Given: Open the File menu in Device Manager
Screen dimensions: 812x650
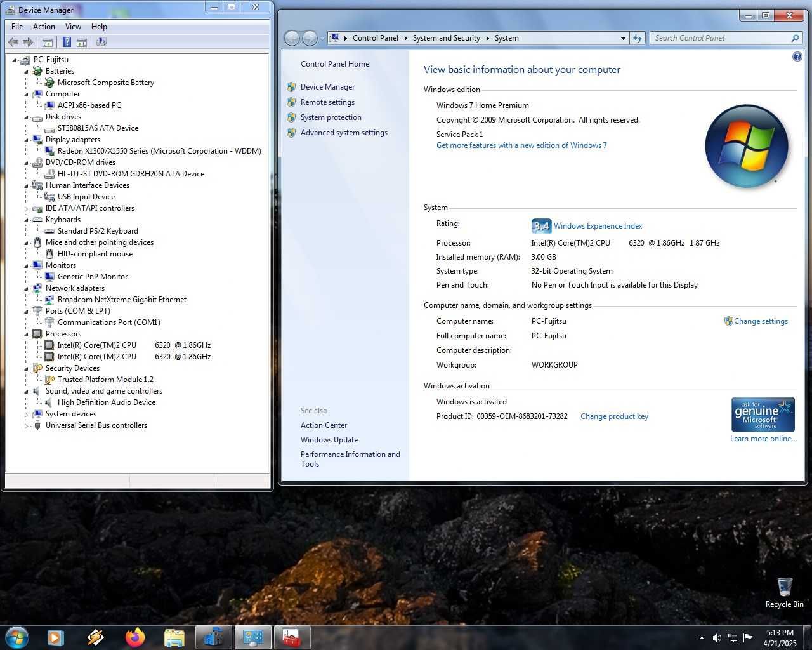Looking at the screenshot, I should click(x=17, y=27).
